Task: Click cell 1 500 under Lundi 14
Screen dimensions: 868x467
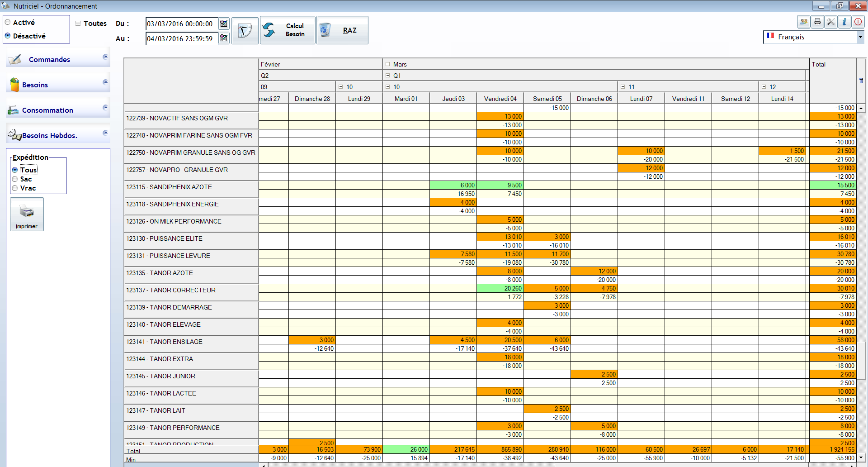Action: tap(782, 151)
